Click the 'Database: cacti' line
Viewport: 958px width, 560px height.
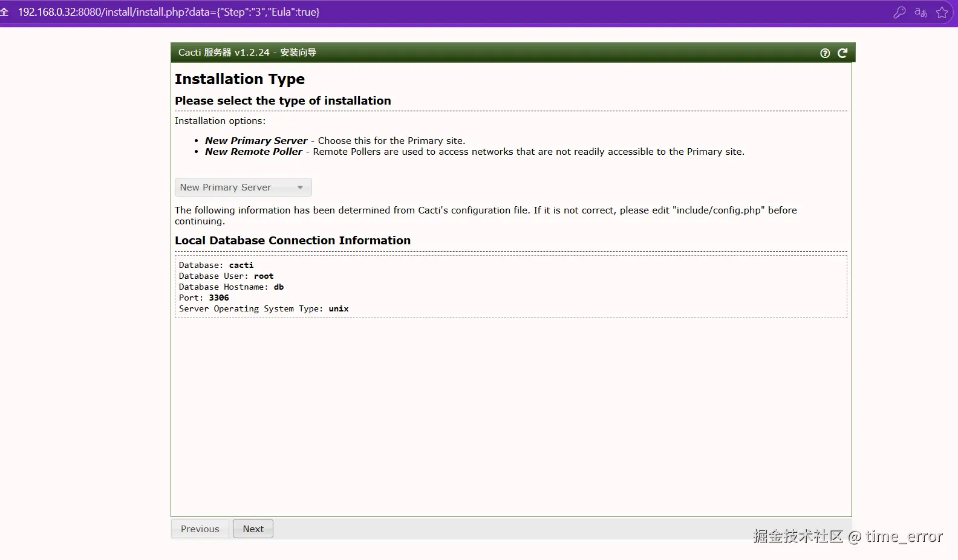[x=216, y=265]
